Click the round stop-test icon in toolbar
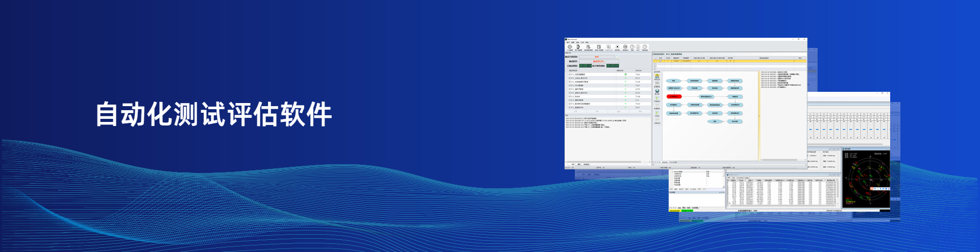 618,47
